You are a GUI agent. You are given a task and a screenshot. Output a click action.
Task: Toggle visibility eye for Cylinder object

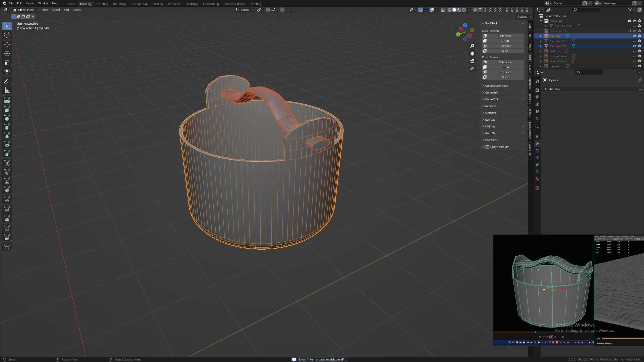(634, 36)
